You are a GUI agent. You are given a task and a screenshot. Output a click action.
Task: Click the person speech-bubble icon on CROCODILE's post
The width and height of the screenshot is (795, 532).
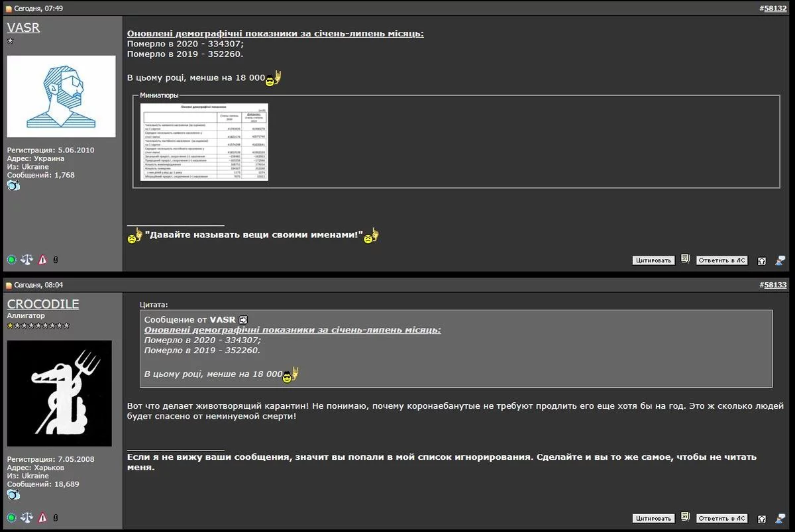pos(780,518)
